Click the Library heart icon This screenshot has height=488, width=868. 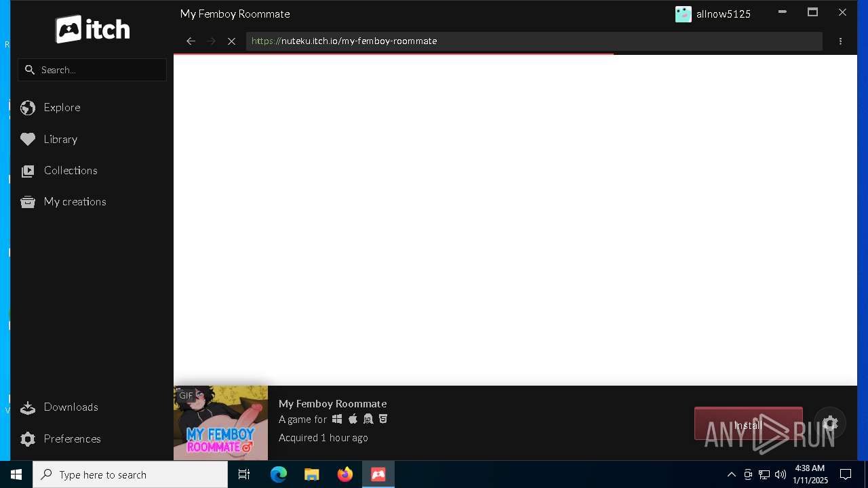pyautogui.click(x=28, y=139)
